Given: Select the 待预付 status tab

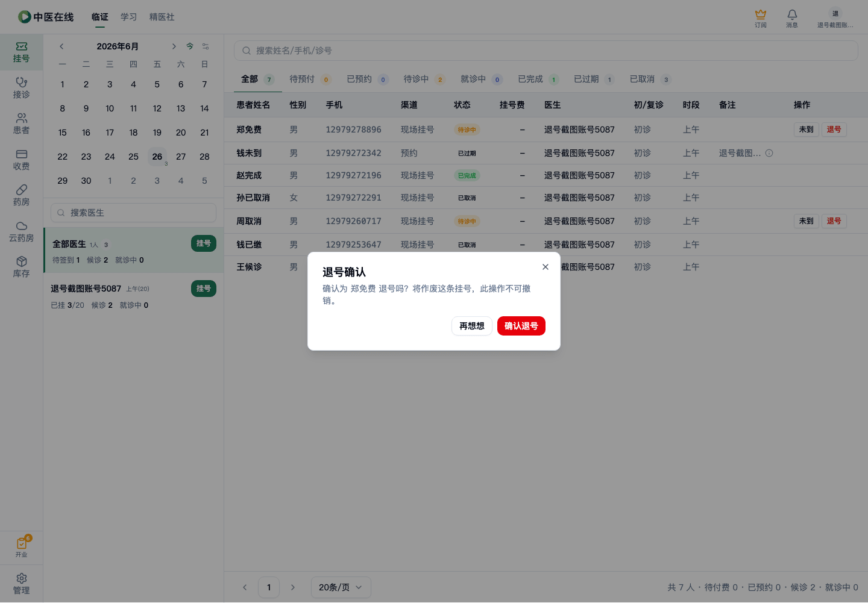Looking at the screenshot, I should tap(310, 80).
